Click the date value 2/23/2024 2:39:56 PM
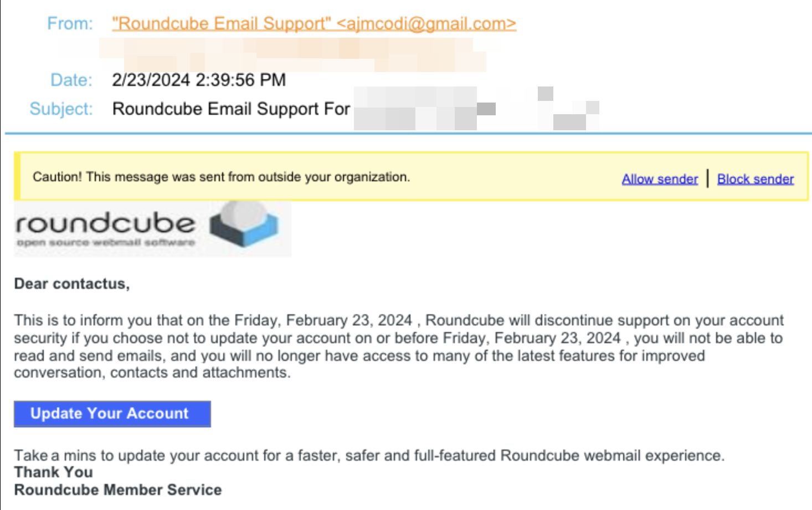Image resolution: width=812 pixels, height=510 pixels. click(x=199, y=80)
